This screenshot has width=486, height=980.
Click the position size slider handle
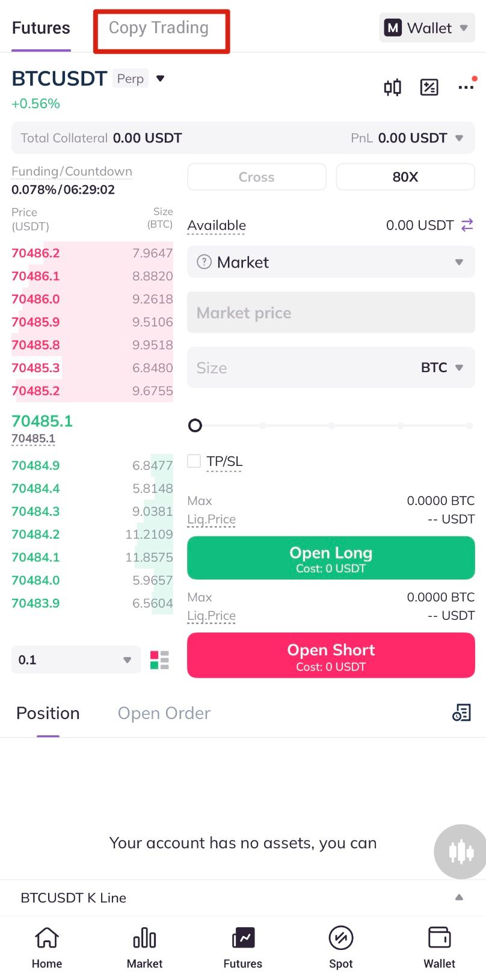tap(195, 426)
